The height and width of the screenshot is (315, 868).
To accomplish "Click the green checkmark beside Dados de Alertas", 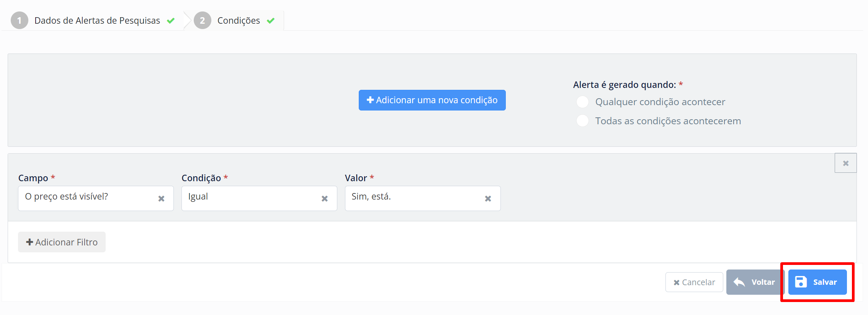I will [171, 21].
